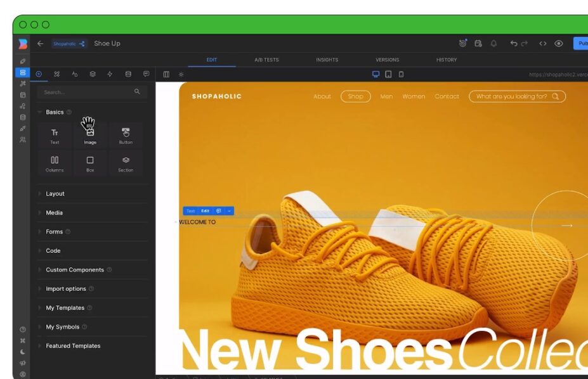Open the code view icon
Viewport: 588px width, 379px height.
[543, 44]
